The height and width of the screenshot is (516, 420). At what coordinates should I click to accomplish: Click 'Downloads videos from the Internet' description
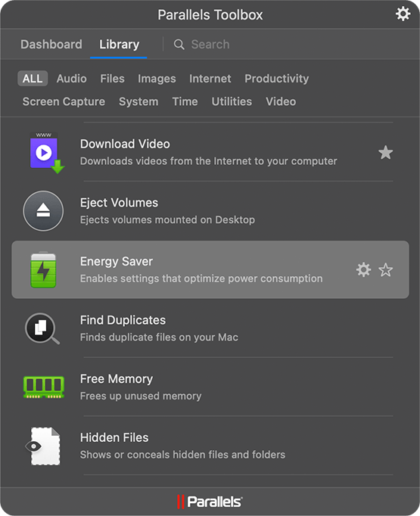pyautogui.click(x=209, y=161)
